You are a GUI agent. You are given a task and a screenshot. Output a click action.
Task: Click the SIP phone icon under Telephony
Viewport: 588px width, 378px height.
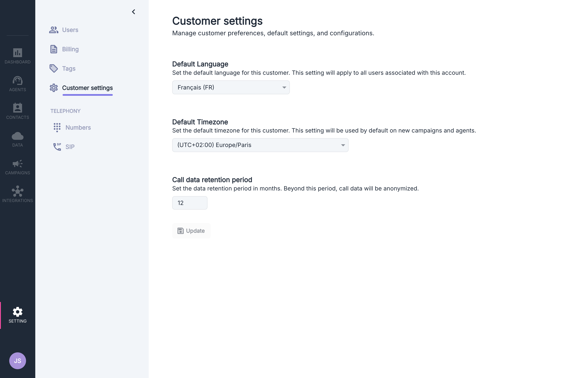[x=57, y=147]
